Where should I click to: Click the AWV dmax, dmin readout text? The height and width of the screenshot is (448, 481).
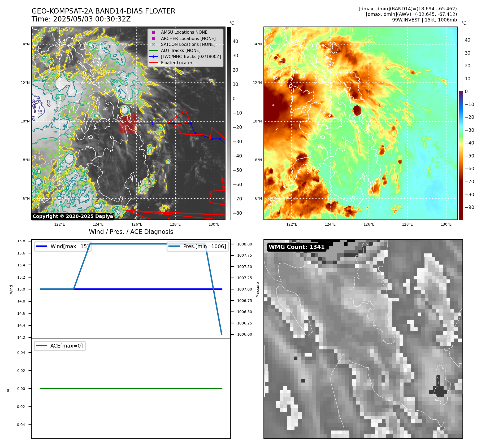pos(411,14)
